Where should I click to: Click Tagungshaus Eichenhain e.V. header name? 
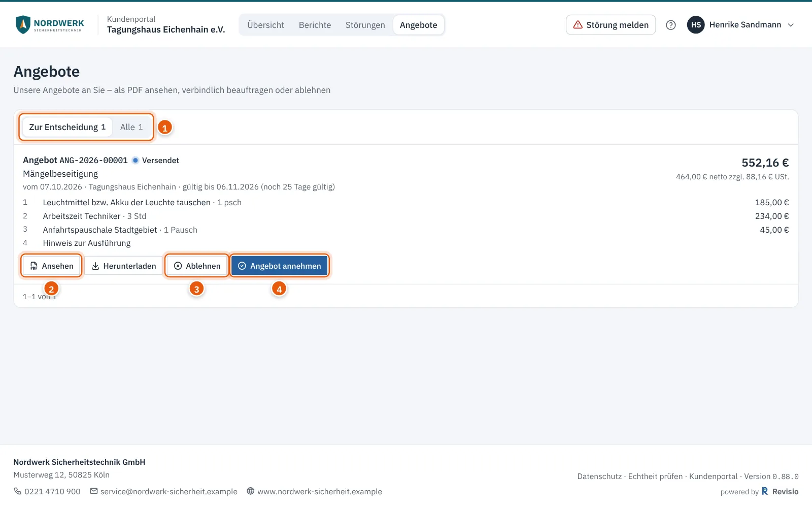[x=166, y=29]
